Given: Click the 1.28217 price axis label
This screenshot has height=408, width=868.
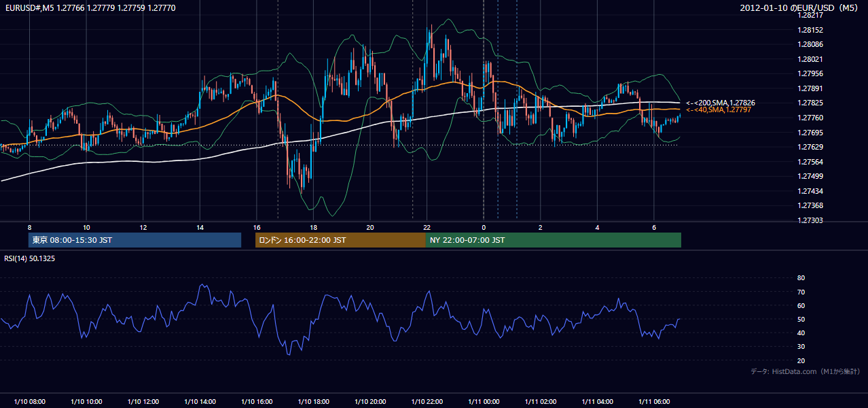Looking at the screenshot, I should tap(811, 15).
